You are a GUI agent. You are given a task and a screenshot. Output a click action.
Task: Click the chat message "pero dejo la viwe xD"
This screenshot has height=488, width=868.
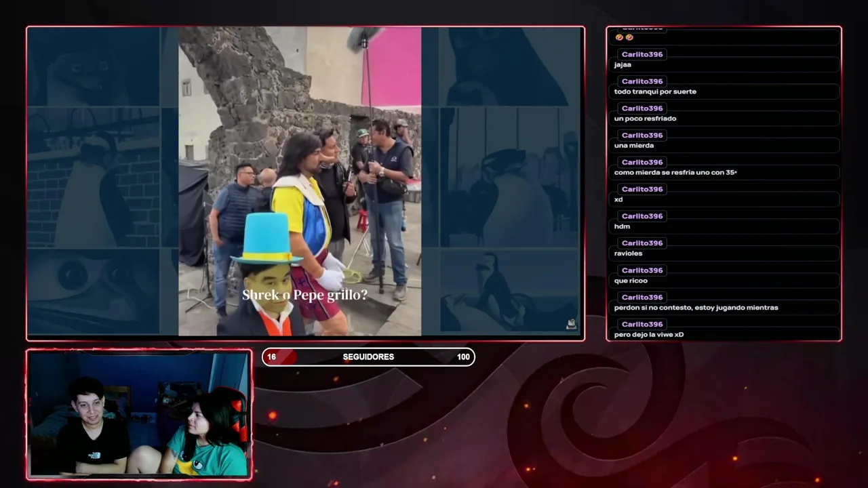649,335
